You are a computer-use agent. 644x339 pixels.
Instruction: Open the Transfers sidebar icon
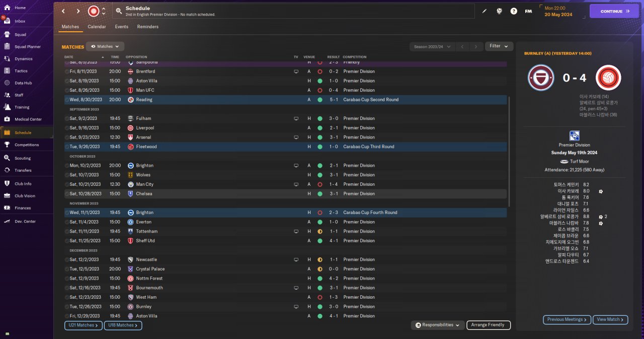coord(7,170)
